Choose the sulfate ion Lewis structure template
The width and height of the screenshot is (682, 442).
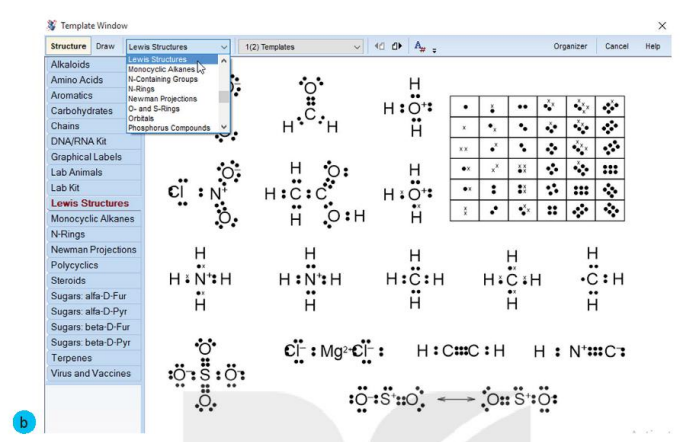206,374
